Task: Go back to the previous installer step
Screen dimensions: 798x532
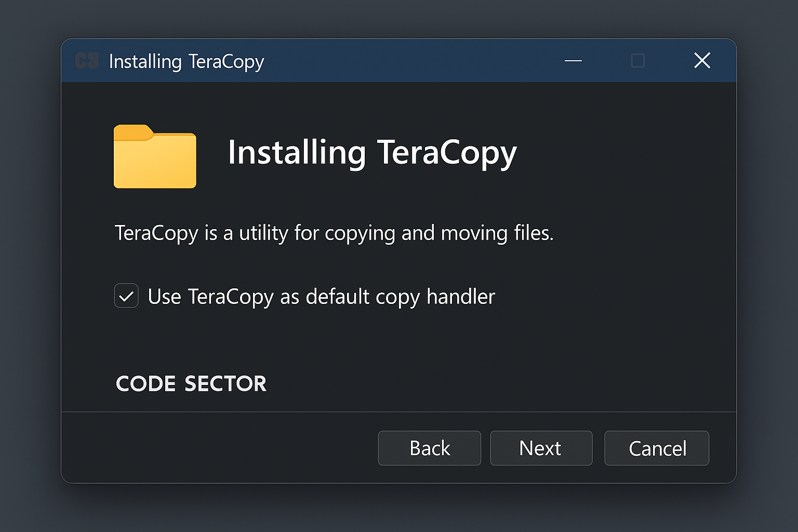Action: [429, 448]
